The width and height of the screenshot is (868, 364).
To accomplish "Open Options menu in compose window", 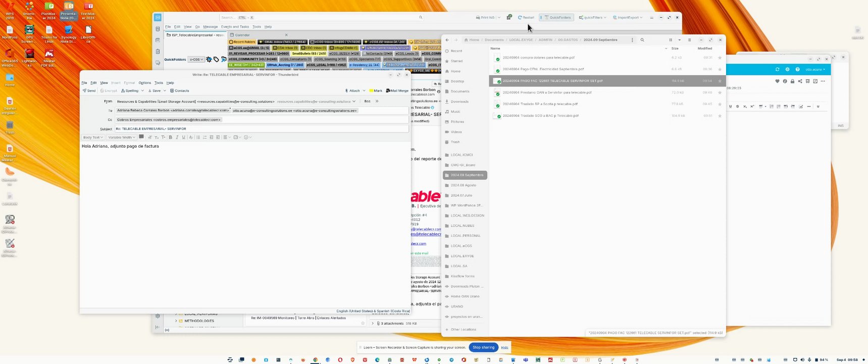I will (144, 82).
